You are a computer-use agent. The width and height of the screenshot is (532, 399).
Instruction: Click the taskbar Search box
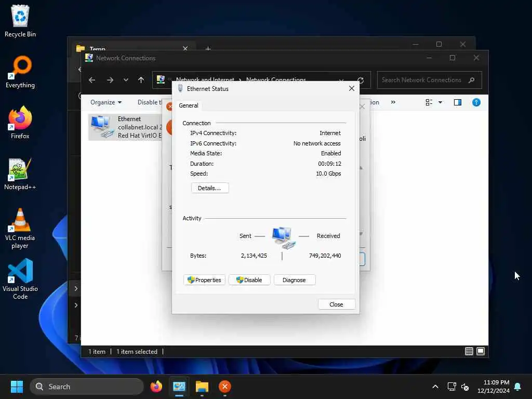click(x=87, y=387)
